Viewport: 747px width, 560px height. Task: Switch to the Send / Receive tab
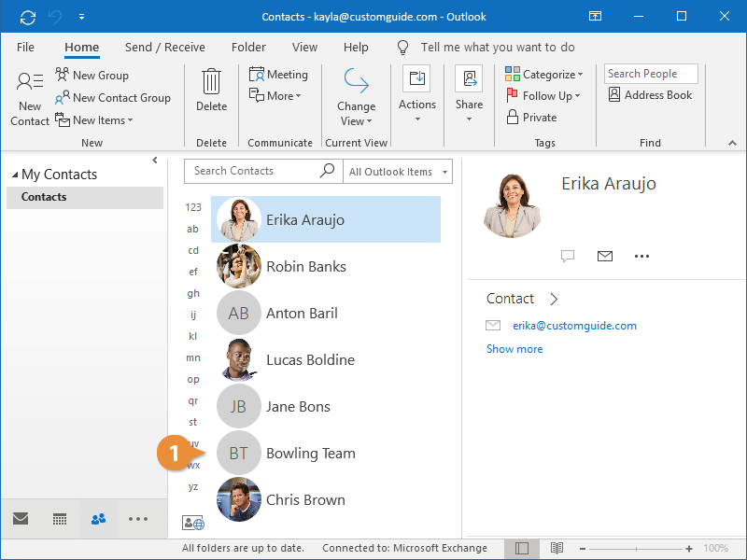(x=165, y=48)
